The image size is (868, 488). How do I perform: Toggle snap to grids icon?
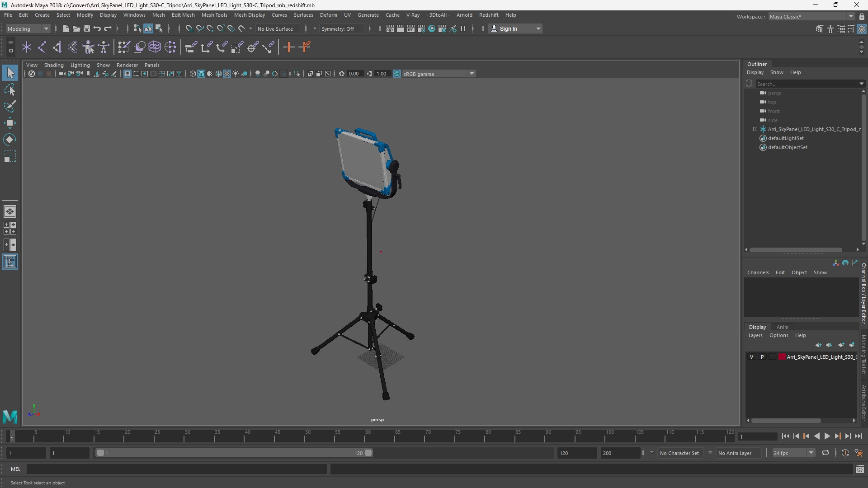pos(189,28)
